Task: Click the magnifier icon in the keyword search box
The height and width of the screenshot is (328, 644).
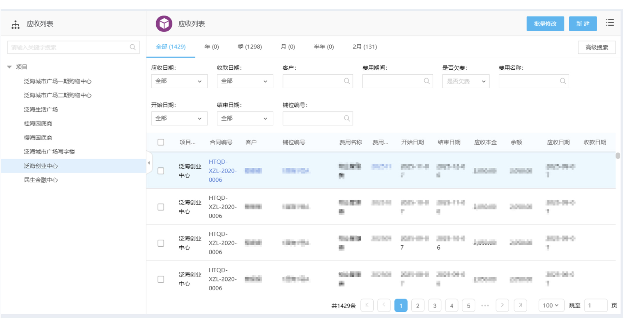Action: (x=133, y=47)
